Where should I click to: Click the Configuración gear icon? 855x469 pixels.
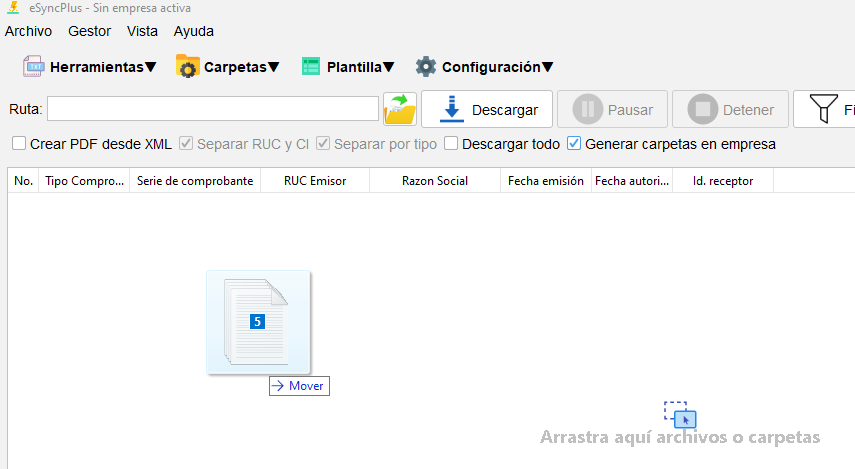click(x=426, y=67)
